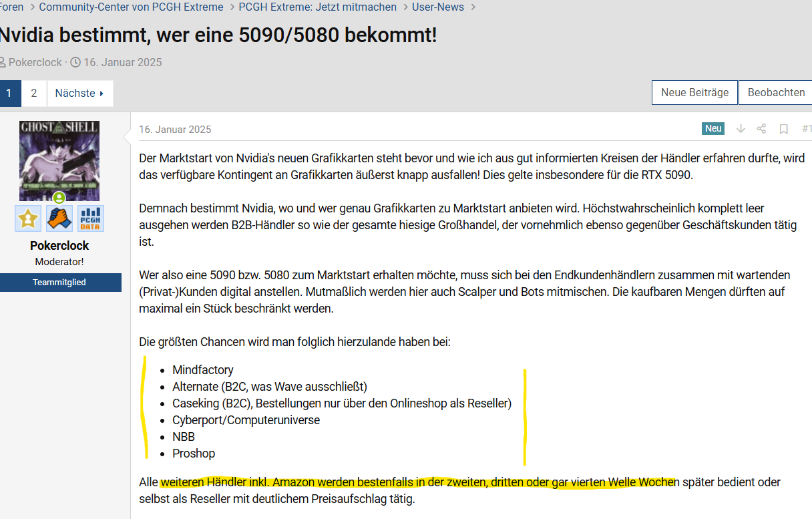Click the Proshop list entry
This screenshot has width=812, height=519.
[x=194, y=454]
